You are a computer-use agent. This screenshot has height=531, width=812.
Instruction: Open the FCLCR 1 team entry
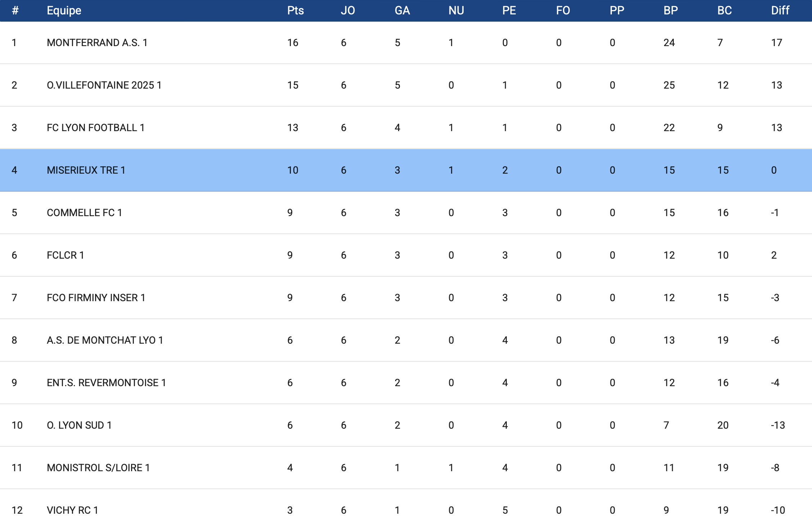(66, 255)
